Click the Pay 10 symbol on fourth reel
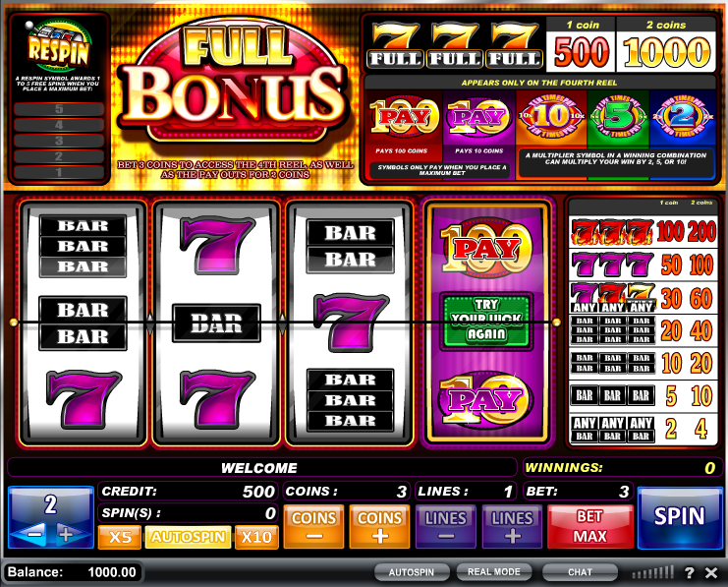728x587 pixels. 486,400
